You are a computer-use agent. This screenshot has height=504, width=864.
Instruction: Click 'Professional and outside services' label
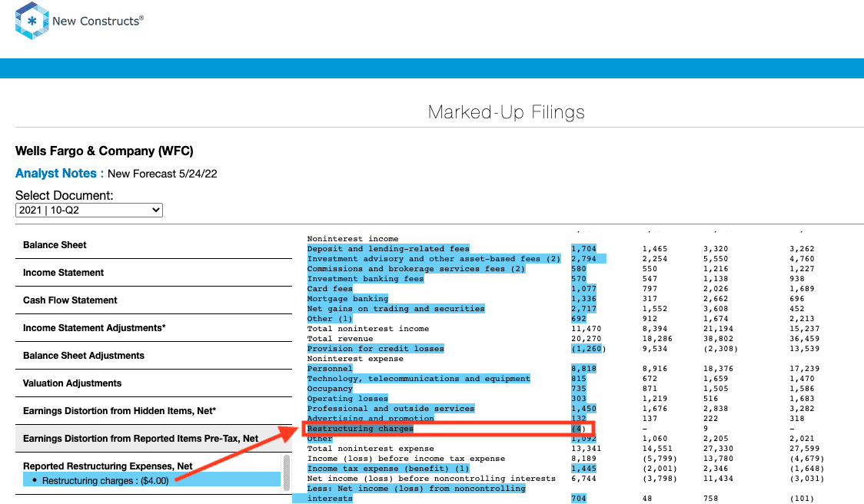point(390,408)
